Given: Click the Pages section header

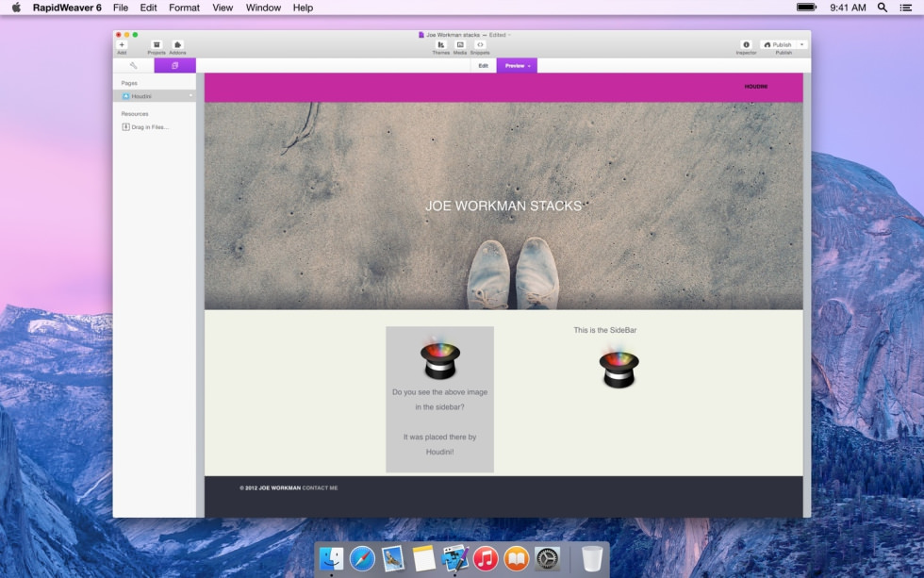Looking at the screenshot, I should [129, 83].
